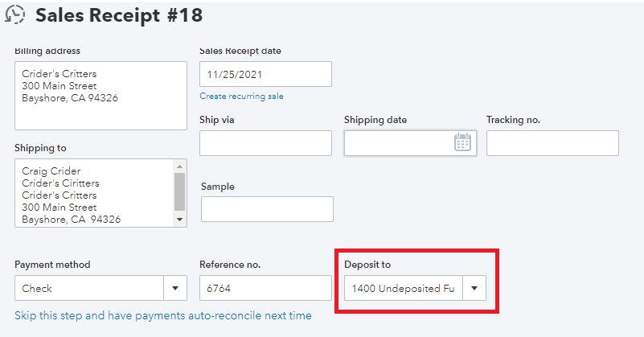Click the sales receipt history clock icon
The image size is (644, 337).
click(x=14, y=14)
